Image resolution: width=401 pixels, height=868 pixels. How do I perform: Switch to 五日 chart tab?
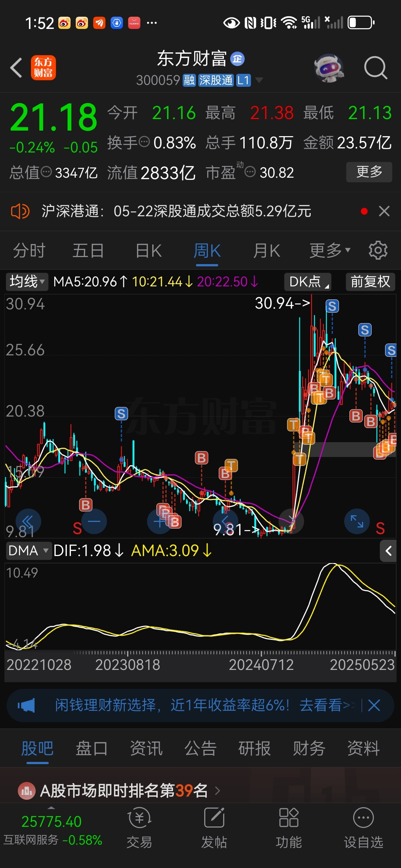pyautogui.click(x=88, y=250)
